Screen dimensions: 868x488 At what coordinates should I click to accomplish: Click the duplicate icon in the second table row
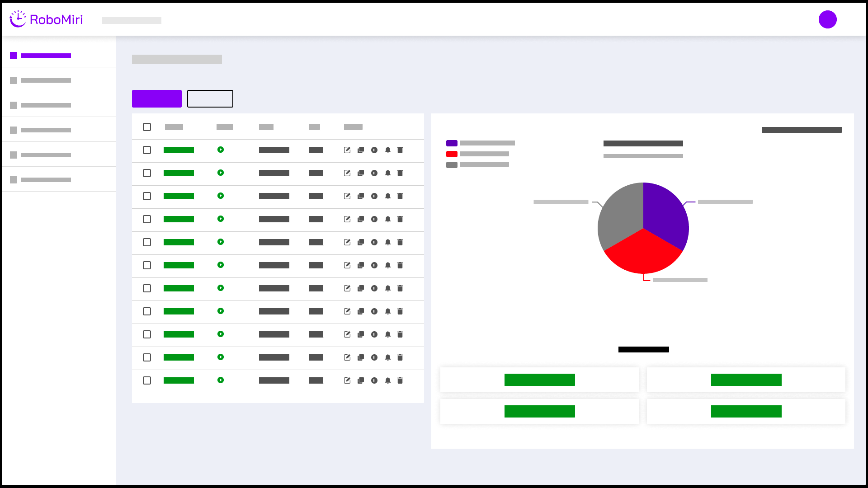tap(361, 173)
